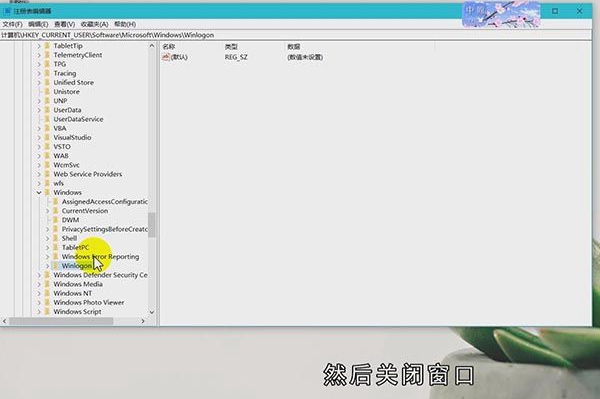Expand the Windows NT key
The height and width of the screenshot is (399, 600).
pos(39,293)
